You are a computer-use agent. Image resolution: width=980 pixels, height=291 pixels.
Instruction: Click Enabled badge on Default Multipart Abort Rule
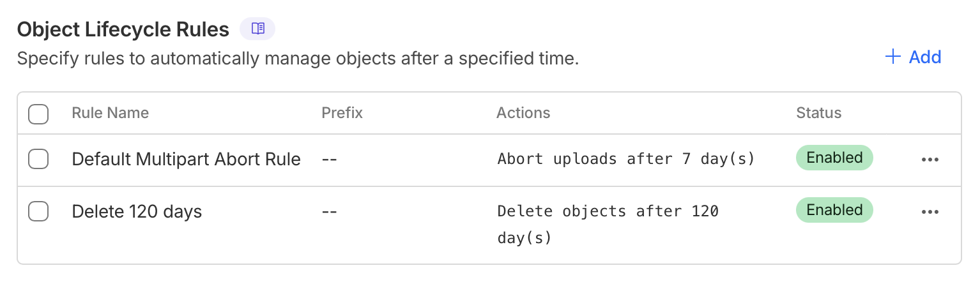(x=834, y=158)
